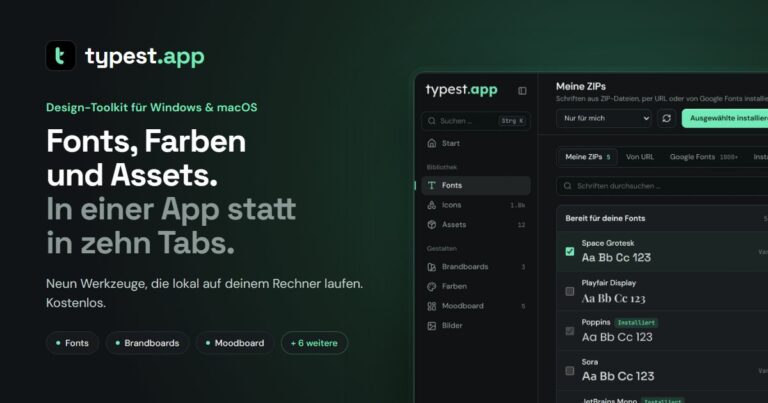
Task: Click the 'Ausgewählte installieren' button
Action: 725,119
